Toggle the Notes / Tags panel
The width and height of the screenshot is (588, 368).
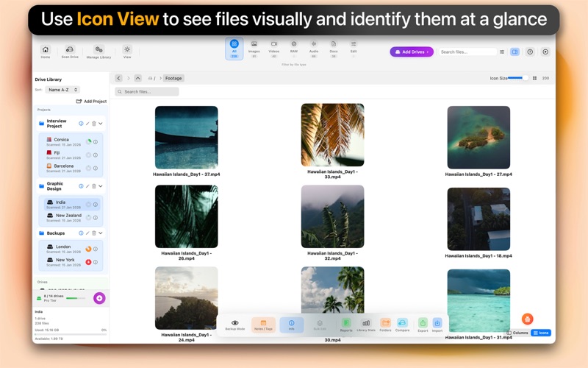click(263, 325)
